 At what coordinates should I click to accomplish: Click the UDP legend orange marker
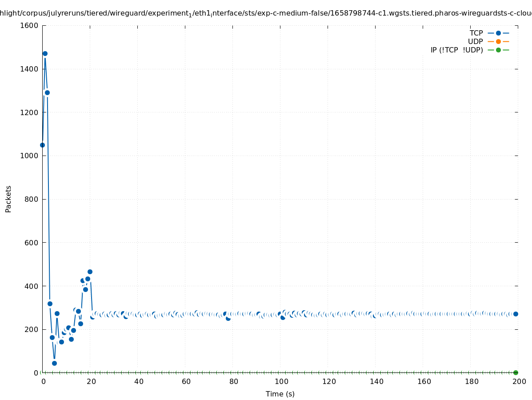click(498, 41)
